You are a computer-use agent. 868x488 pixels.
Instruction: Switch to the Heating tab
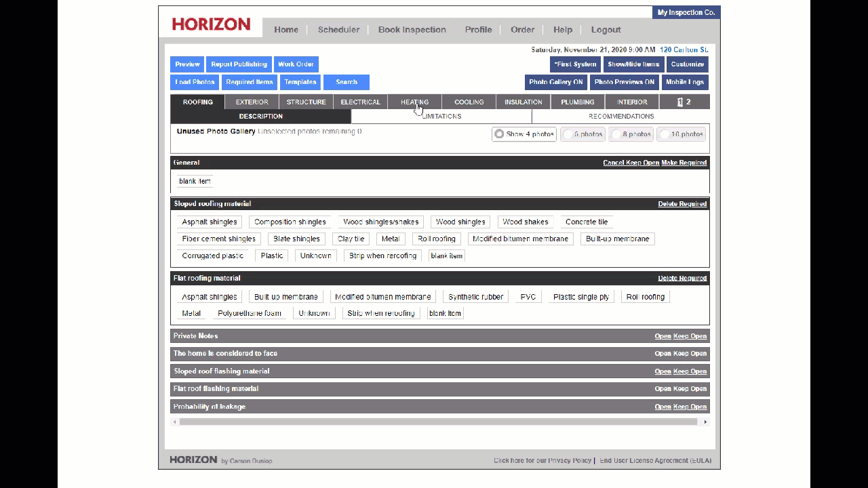click(x=414, y=102)
